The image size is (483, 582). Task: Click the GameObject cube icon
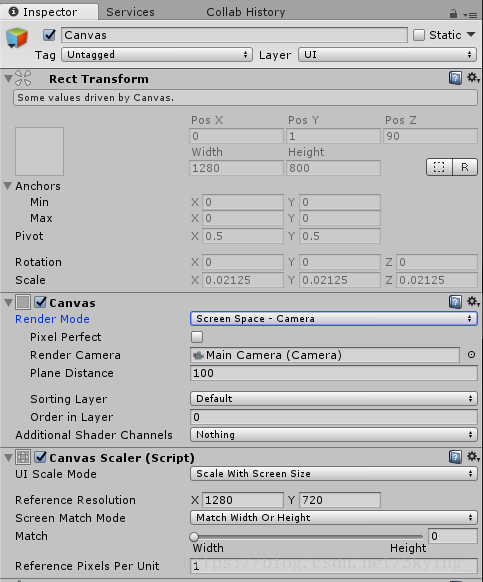17,38
